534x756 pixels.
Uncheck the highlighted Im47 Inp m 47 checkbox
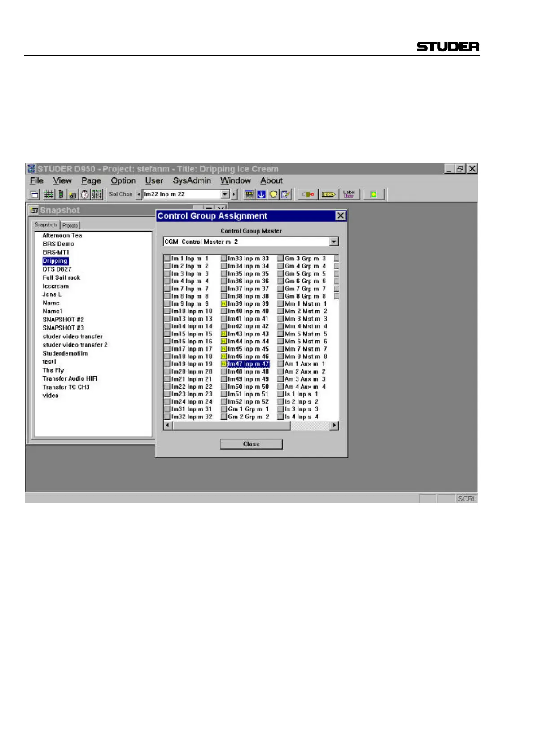click(224, 364)
